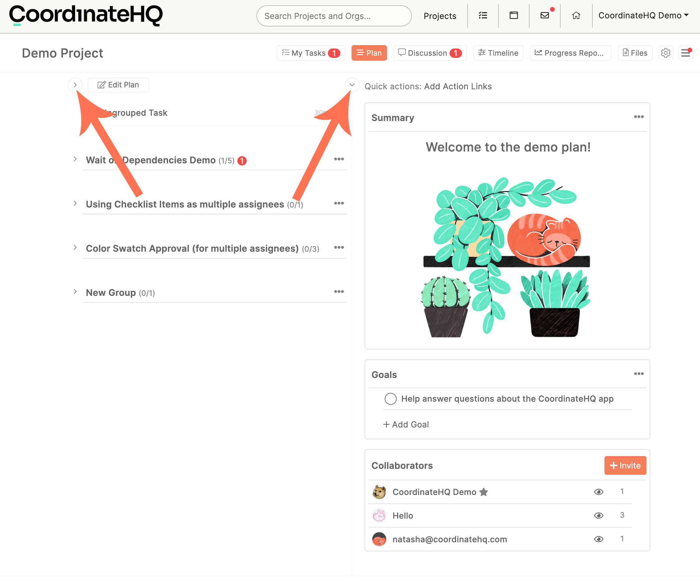700x588 pixels.
Task: Click the New Group title
Action: point(111,292)
